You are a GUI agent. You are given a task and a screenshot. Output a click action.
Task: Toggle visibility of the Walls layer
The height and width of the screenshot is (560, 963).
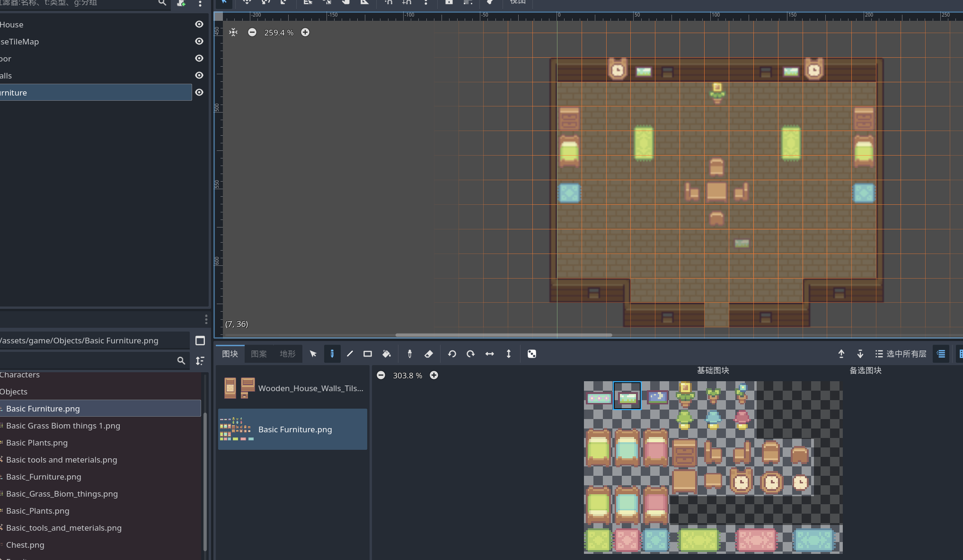pyautogui.click(x=199, y=75)
